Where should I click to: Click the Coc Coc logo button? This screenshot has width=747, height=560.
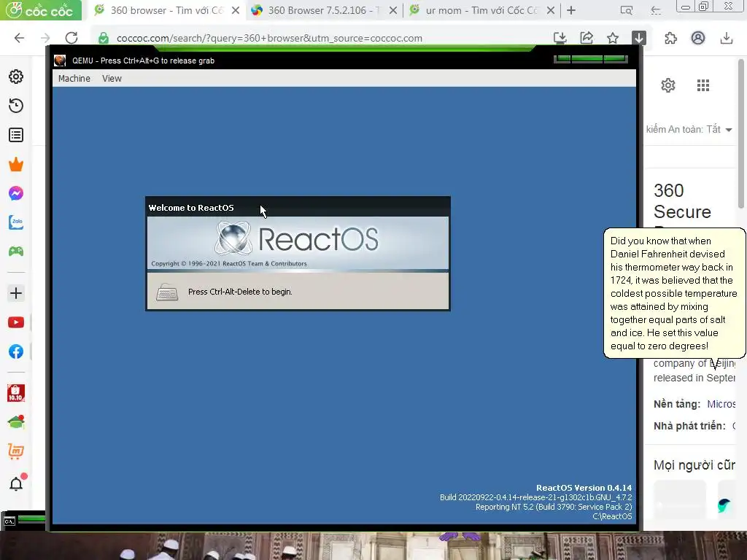tap(41, 10)
